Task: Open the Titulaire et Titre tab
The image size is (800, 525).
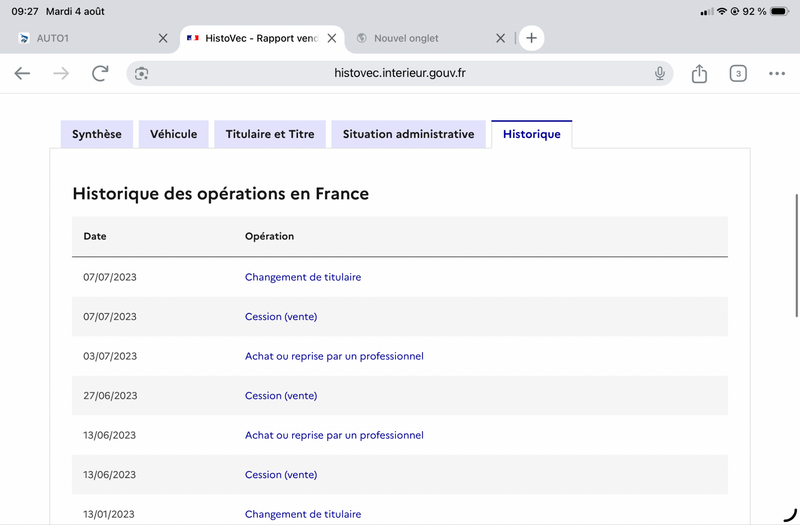Action: [270, 134]
